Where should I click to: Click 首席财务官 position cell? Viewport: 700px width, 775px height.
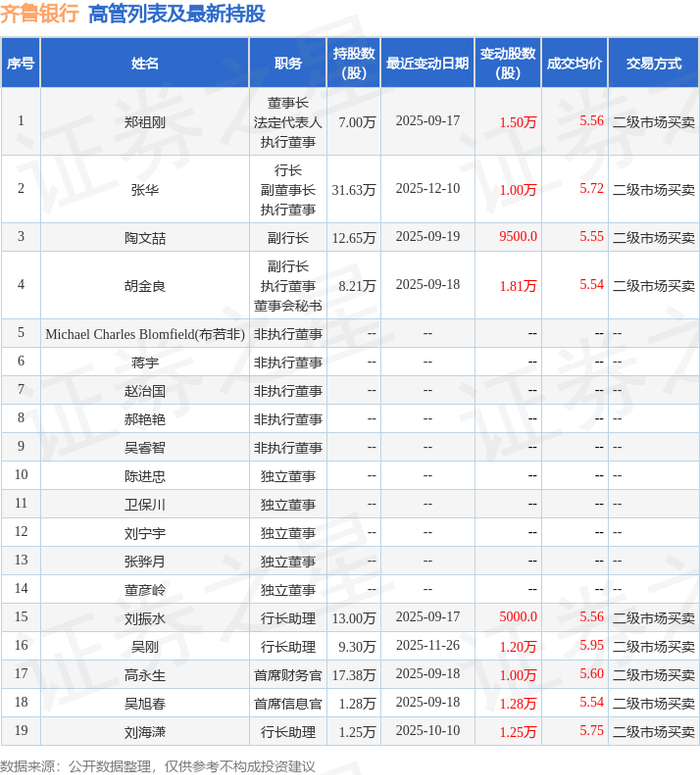pos(288,675)
